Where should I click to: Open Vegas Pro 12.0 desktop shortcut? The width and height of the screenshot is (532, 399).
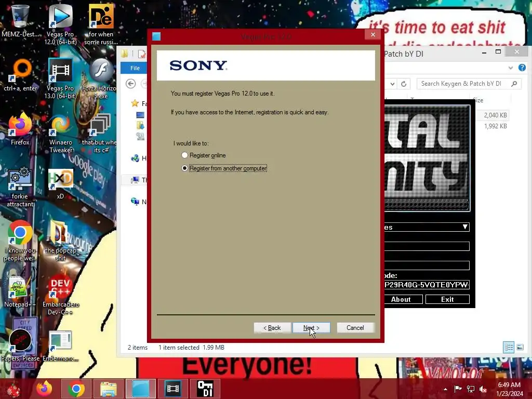(60, 24)
